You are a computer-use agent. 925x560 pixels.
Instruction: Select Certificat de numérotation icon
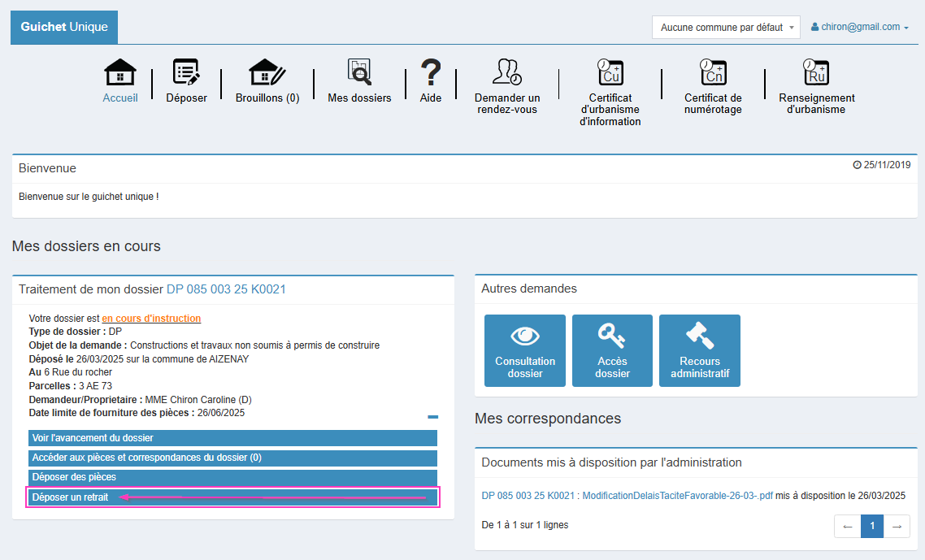click(x=713, y=74)
